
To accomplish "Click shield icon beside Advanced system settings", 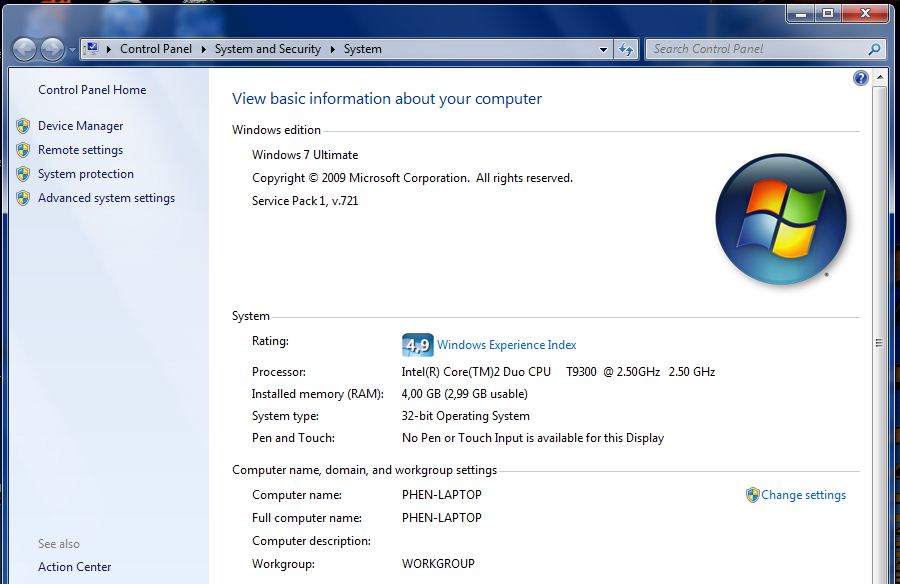I will coord(23,198).
